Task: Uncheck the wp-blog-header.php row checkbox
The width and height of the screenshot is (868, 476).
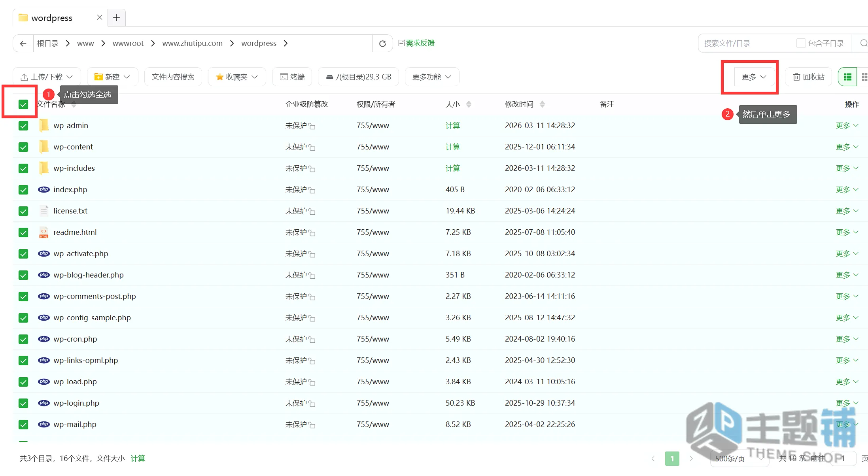Action: tap(23, 275)
